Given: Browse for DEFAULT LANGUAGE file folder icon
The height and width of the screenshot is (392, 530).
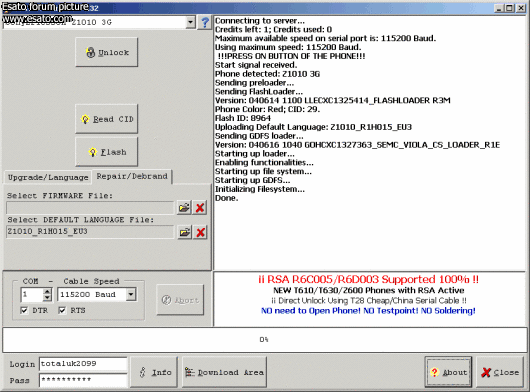Looking at the screenshot, I should pyautogui.click(x=184, y=232).
